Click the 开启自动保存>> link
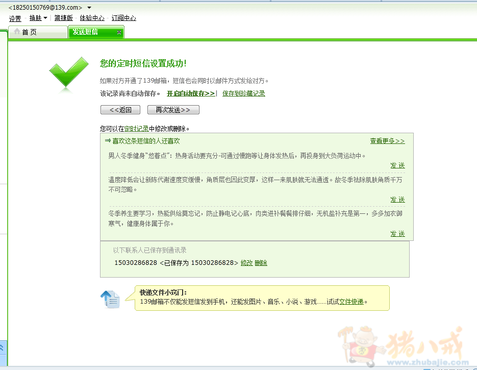This screenshot has height=370, width=477. tap(191, 94)
